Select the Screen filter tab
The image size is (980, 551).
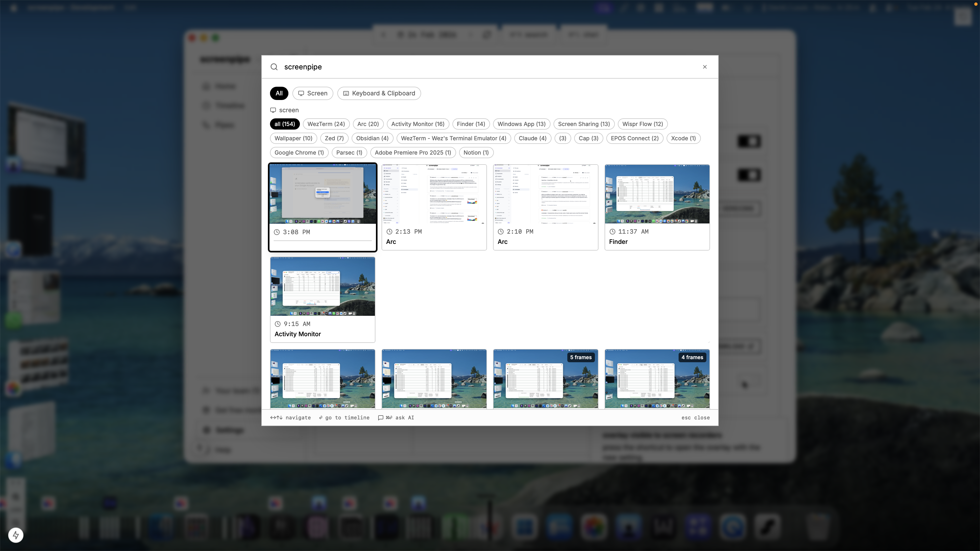coord(312,93)
